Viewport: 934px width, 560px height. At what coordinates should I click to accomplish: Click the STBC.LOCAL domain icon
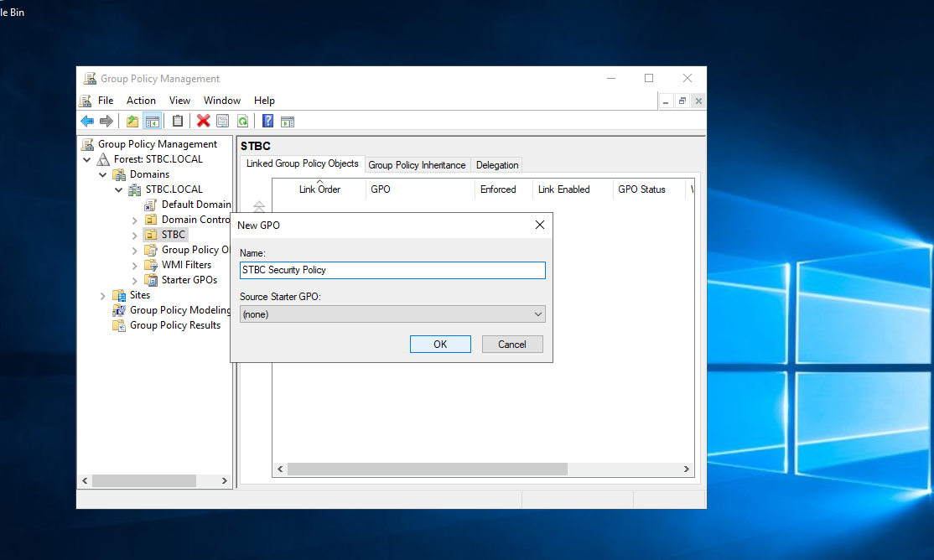[135, 189]
